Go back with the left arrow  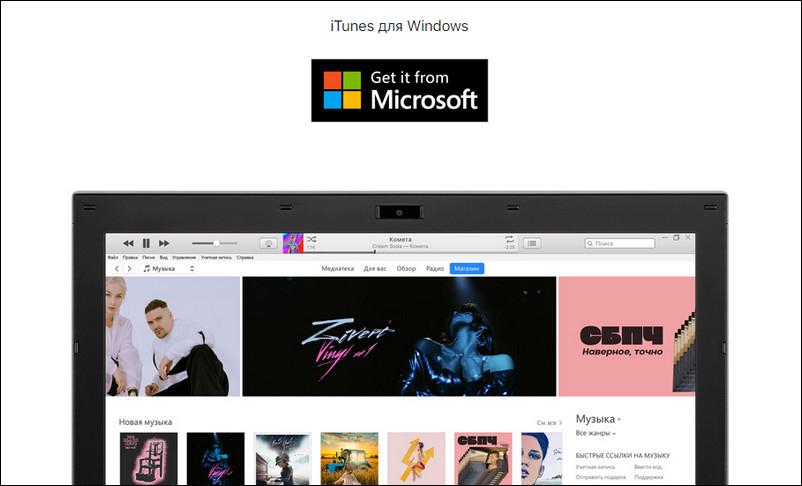pyautogui.click(x=116, y=269)
